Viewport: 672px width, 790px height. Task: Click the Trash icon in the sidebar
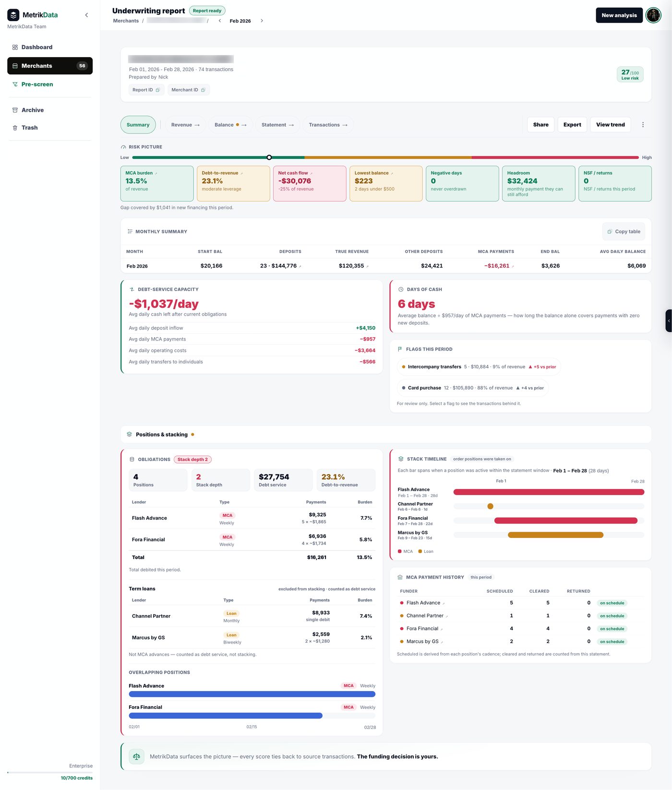click(x=15, y=128)
